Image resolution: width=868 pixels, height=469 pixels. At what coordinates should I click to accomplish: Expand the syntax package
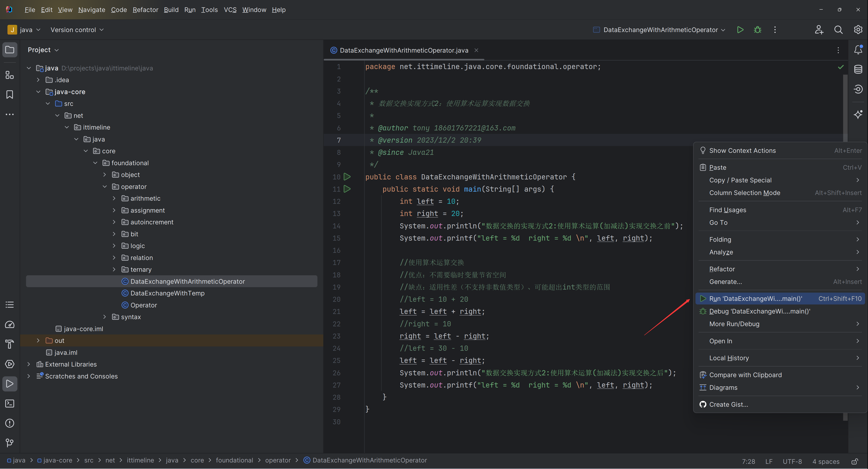(105, 317)
